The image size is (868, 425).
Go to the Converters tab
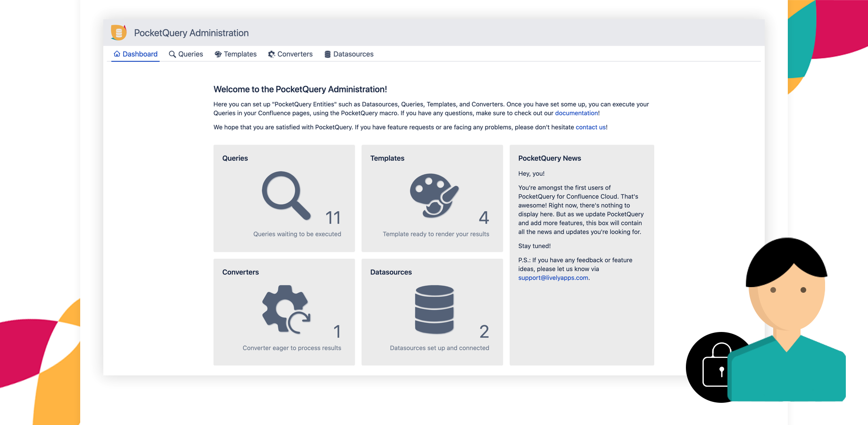290,54
